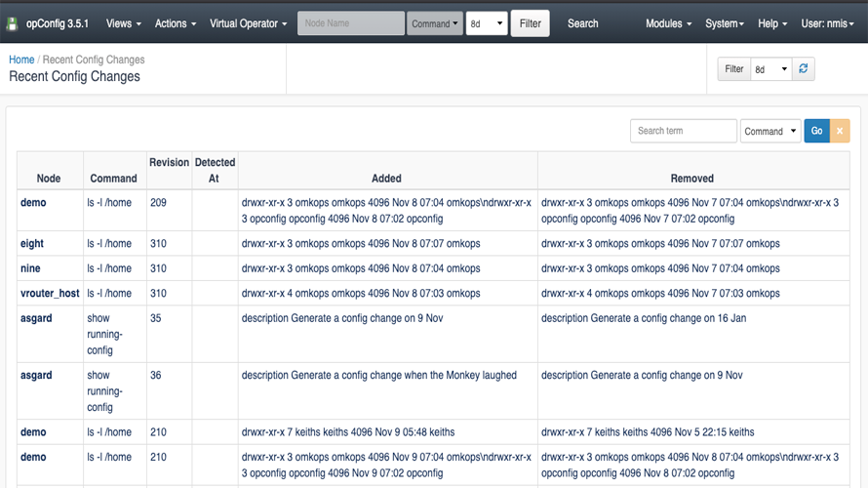The image size is (868, 488).
Task: Open the 8d filter dropdown under the navbar
Action: (x=770, y=69)
